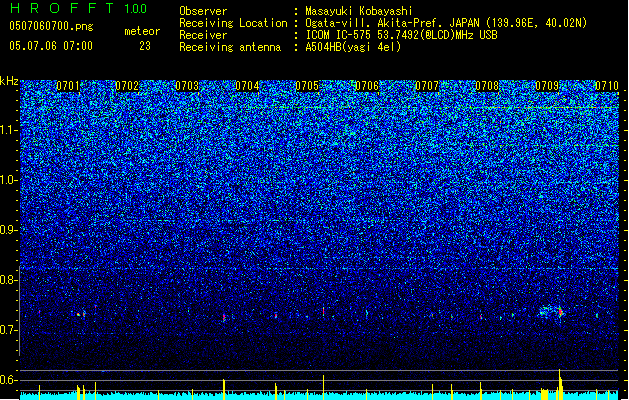
Task: Click the 0.9 kHz axis label
Action: pyautogui.click(x=9, y=230)
